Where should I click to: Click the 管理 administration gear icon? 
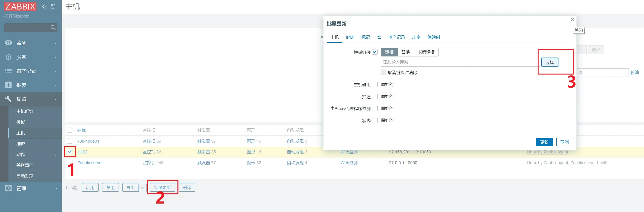click(x=8, y=188)
